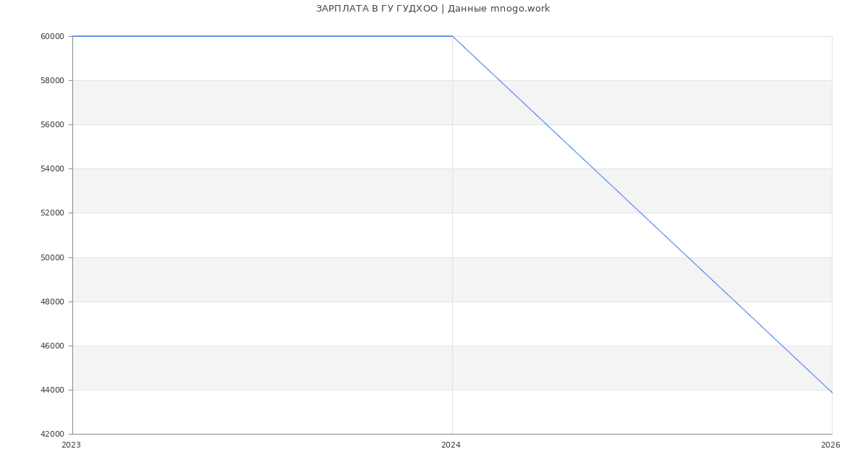Click the flat line segment between 2023 and 2024

pyautogui.click(x=262, y=36)
